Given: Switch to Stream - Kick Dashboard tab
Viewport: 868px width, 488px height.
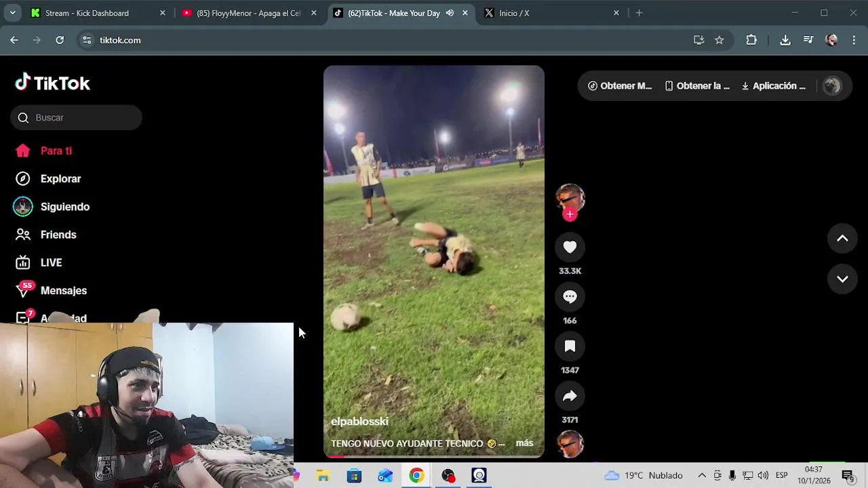Looking at the screenshot, I should (x=98, y=13).
